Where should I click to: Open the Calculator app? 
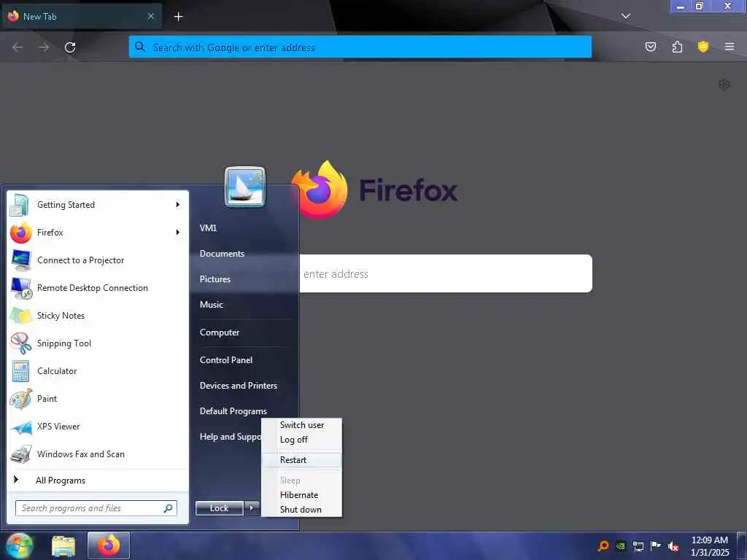coord(98,371)
